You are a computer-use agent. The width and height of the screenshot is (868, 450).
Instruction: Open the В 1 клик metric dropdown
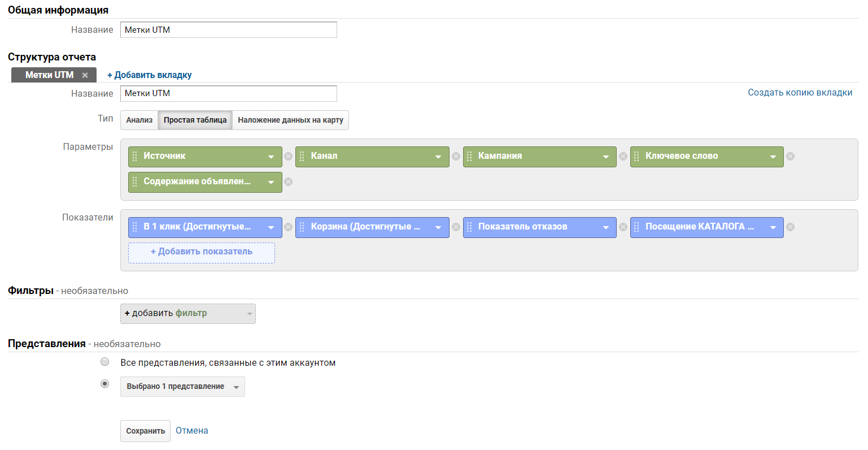[x=271, y=227]
